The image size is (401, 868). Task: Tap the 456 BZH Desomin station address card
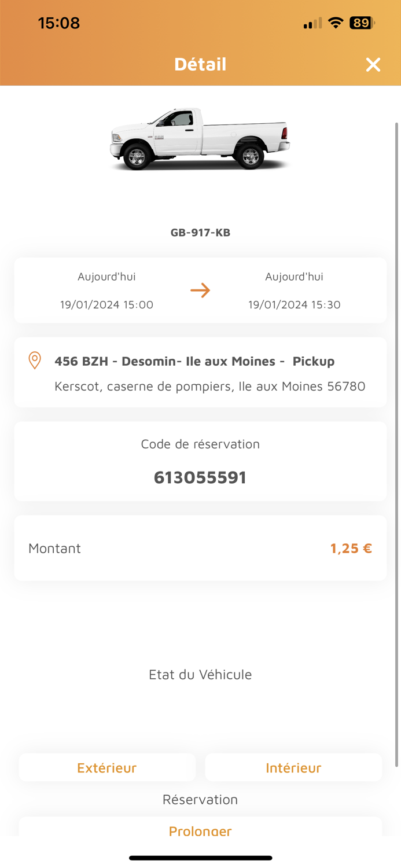pos(200,372)
